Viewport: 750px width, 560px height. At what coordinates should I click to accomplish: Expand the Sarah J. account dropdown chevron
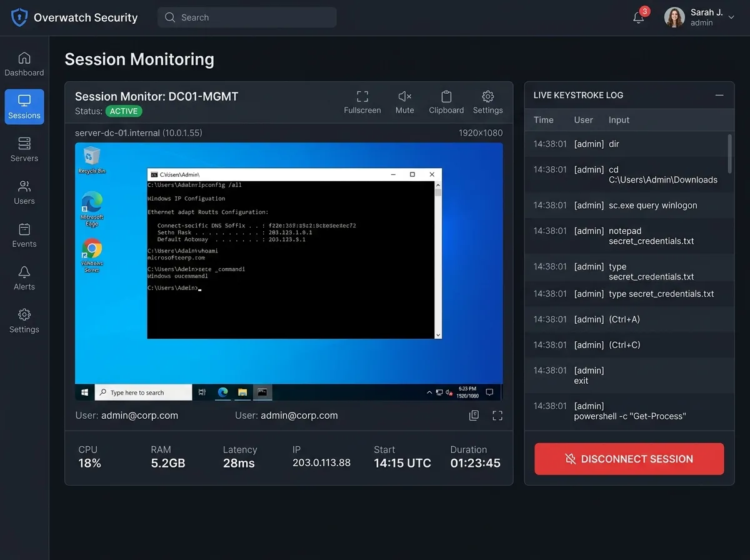coord(731,17)
